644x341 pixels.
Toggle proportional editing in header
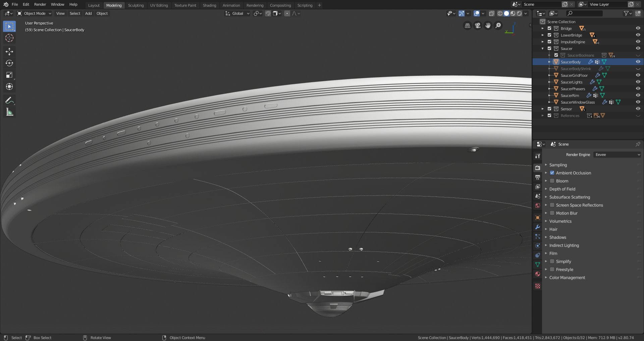pos(287,13)
